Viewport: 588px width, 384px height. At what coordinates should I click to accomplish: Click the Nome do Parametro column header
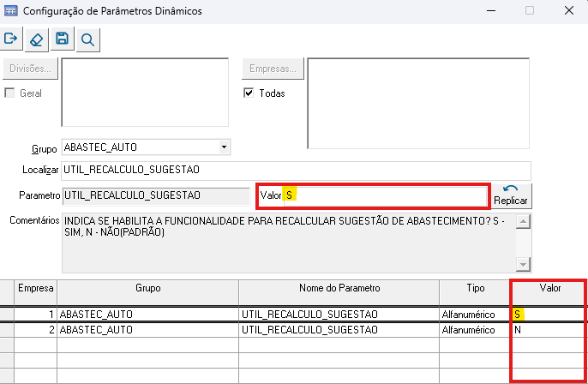[x=339, y=289]
